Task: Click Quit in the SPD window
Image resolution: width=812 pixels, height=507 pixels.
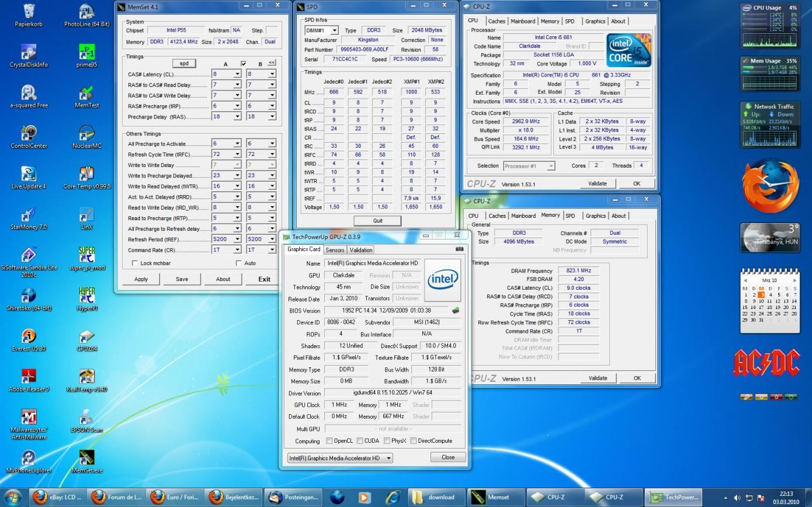Action: click(x=377, y=221)
